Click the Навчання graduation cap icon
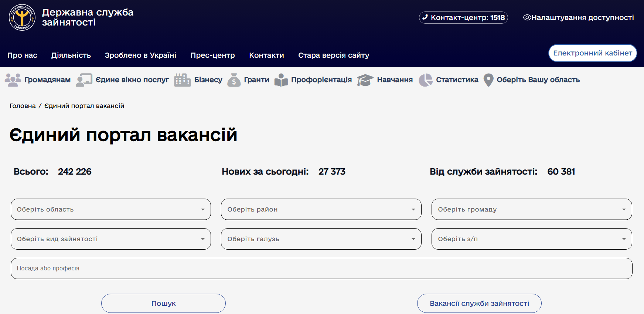644x314 pixels. pos(365,80)
